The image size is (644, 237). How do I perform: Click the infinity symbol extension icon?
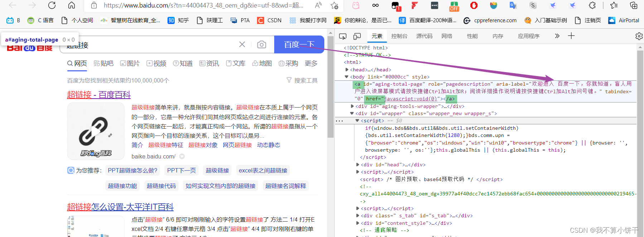pos(375,5)
